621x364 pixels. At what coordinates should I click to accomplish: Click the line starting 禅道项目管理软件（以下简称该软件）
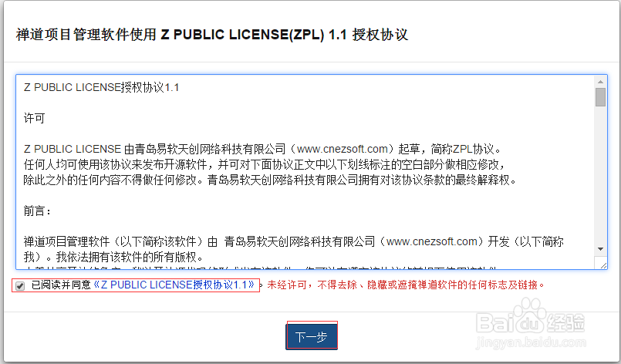tap(293, 241)
